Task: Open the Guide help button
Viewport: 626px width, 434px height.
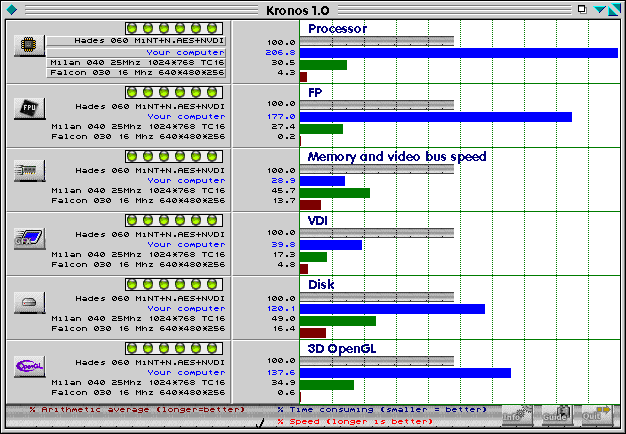Action: (x=556, y=413)
